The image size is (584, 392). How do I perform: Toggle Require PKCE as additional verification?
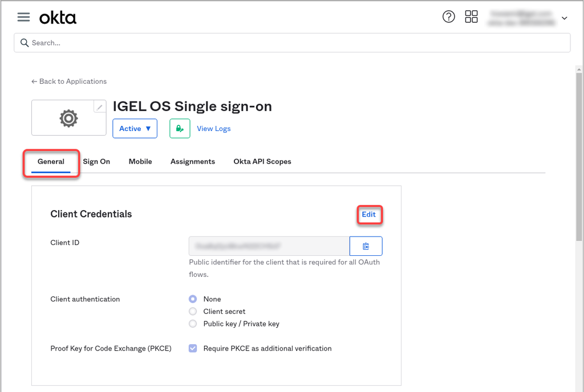coord(193,348)
